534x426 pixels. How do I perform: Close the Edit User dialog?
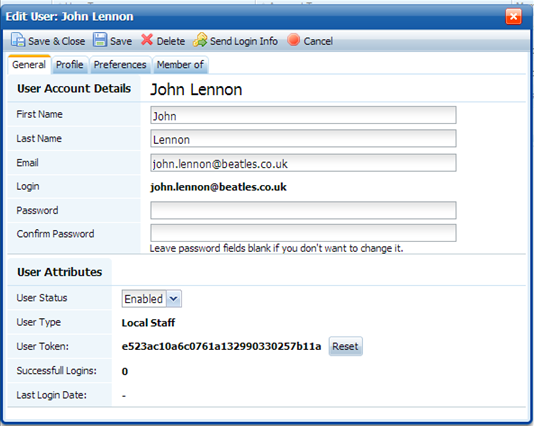point(513,16)
